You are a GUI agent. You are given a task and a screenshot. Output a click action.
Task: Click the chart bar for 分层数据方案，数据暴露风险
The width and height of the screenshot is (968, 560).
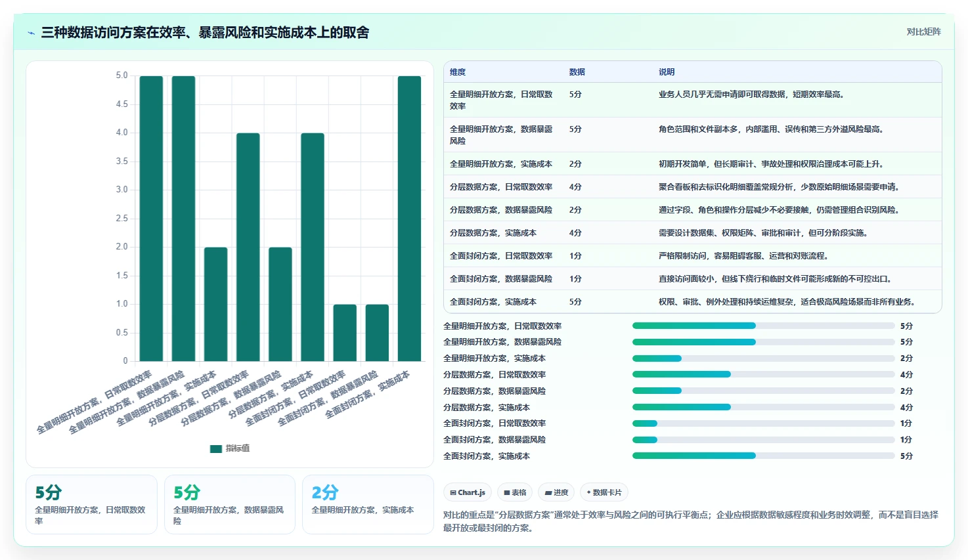280,304
